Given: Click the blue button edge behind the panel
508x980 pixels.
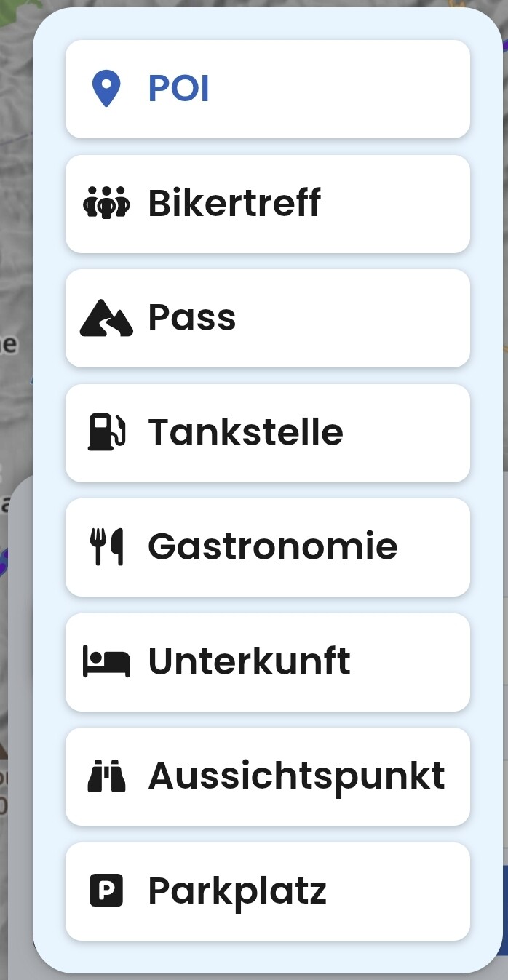Looking at the screenshot, I should click(x=505, y=909).
